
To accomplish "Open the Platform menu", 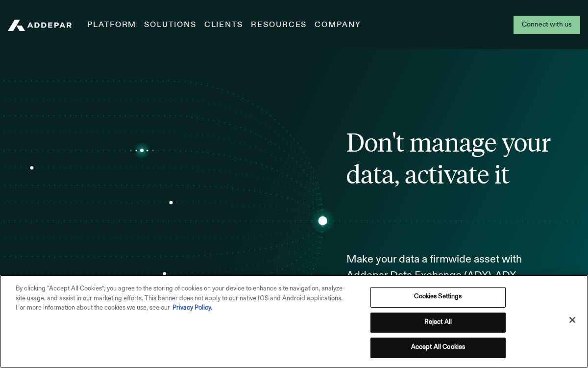I will 111,25.
